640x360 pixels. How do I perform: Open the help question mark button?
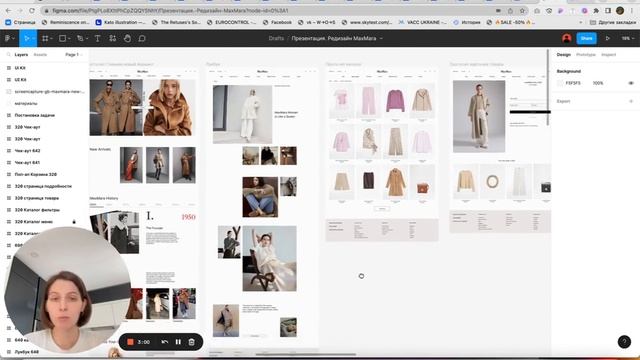(x=624, y=342)
